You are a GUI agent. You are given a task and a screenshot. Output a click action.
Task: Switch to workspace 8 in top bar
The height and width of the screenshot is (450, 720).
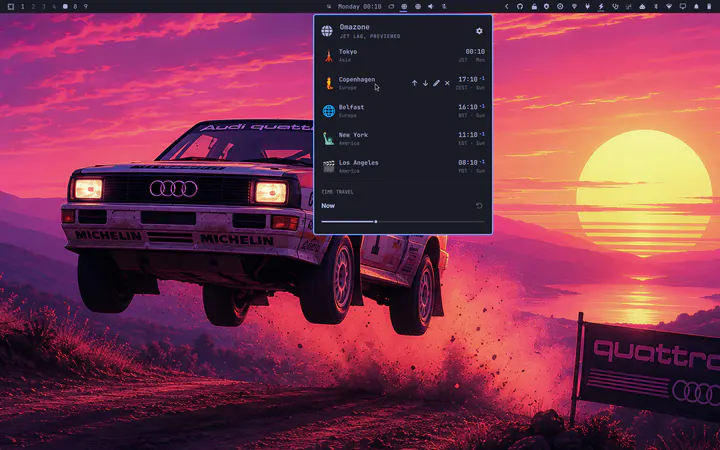(75, 6)
